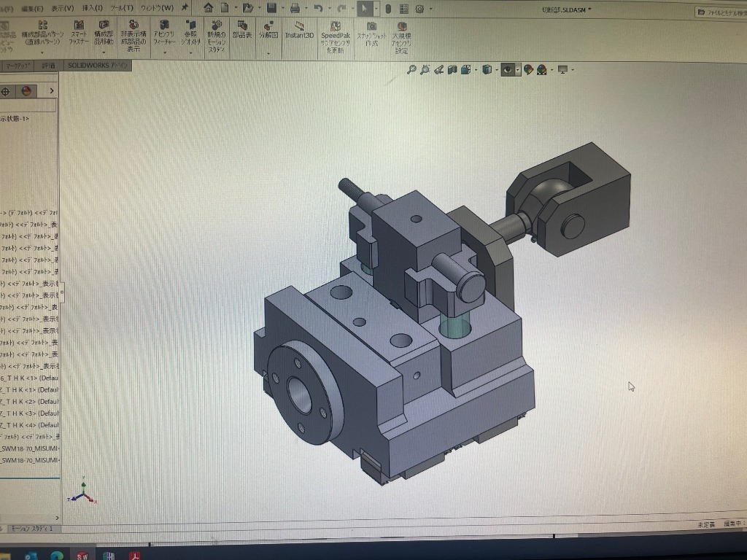Click the Edit Appearance color ball icon

click(x=528, y=70)
